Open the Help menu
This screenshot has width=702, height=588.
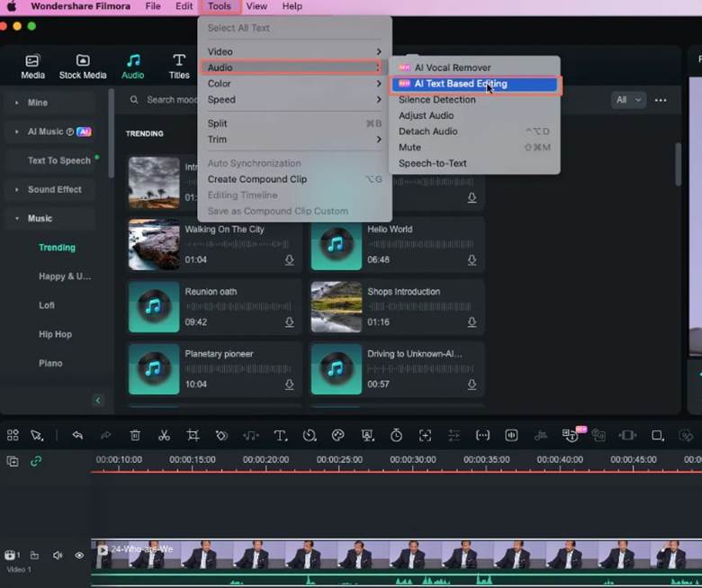tap(292, 6)
